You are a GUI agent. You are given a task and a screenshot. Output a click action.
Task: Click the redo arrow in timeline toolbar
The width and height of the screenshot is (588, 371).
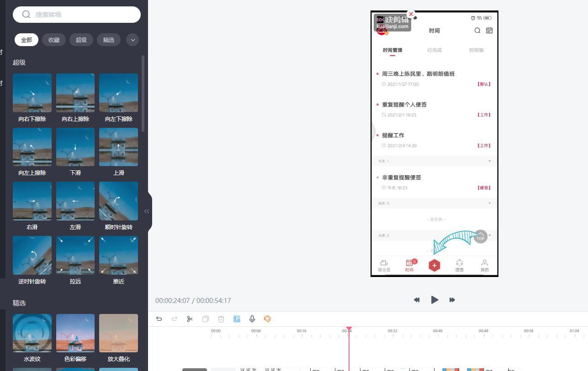[x=175, y=319]
